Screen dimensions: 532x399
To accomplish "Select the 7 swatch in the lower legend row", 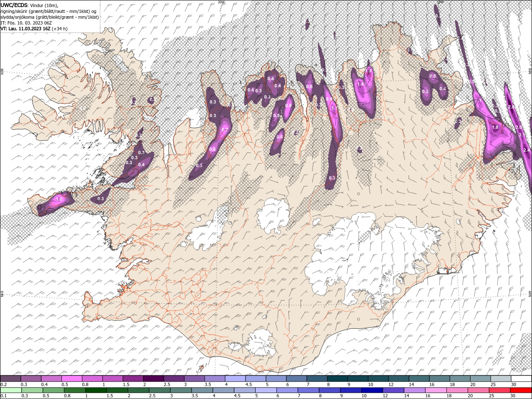I will click(308, 390).
